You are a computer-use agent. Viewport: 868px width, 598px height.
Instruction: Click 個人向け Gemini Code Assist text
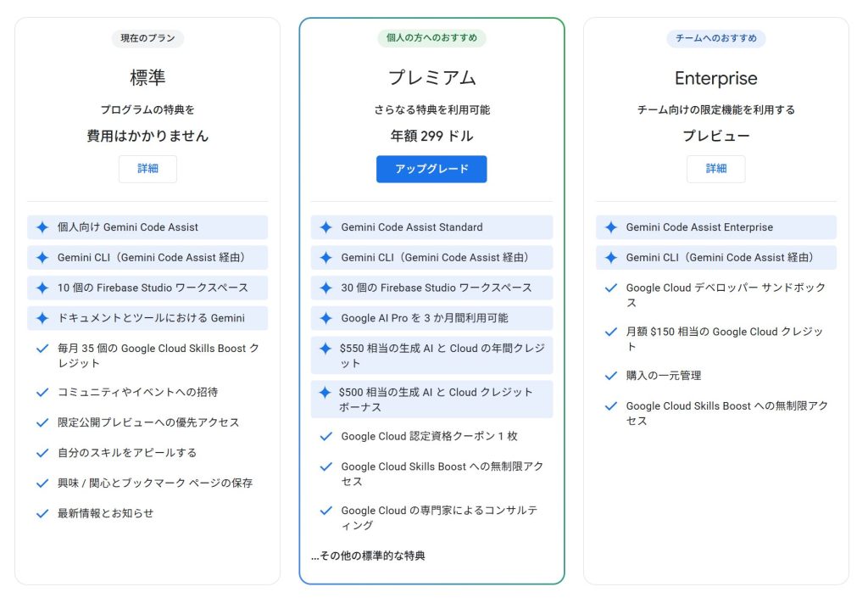click(x=128, y=227)
